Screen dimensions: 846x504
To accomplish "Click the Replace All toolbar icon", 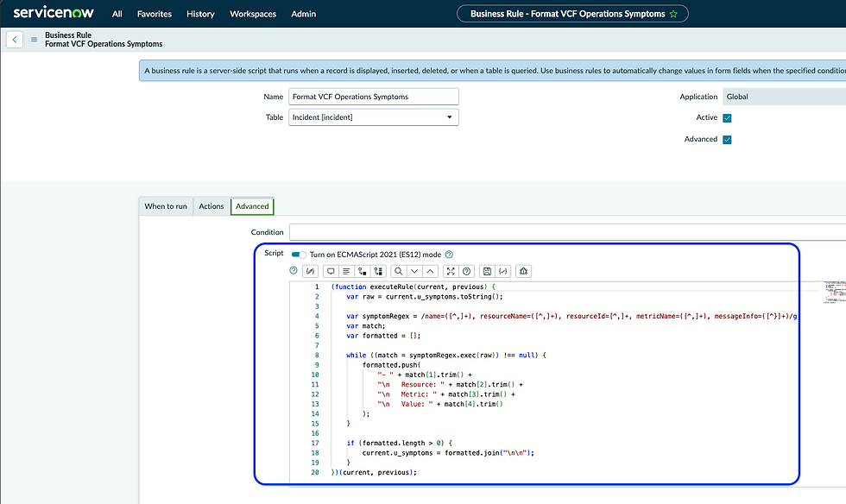I will (x=378, y=272).
